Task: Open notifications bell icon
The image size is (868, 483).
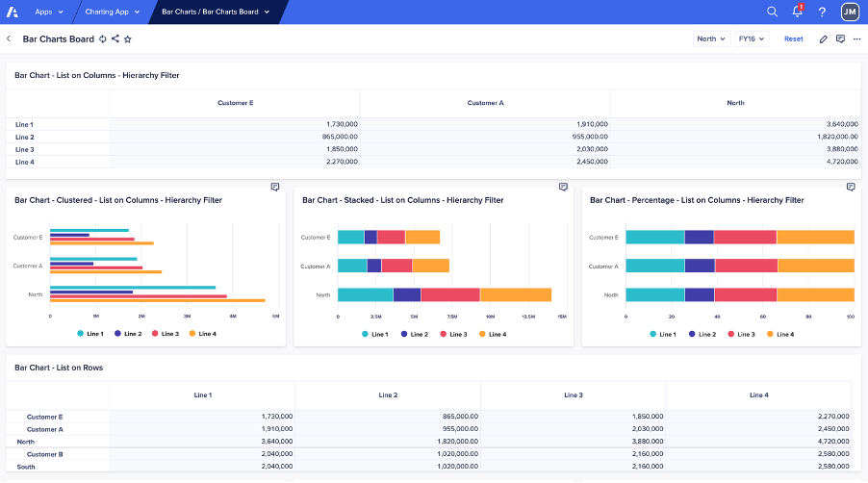Action: point(797,12)
